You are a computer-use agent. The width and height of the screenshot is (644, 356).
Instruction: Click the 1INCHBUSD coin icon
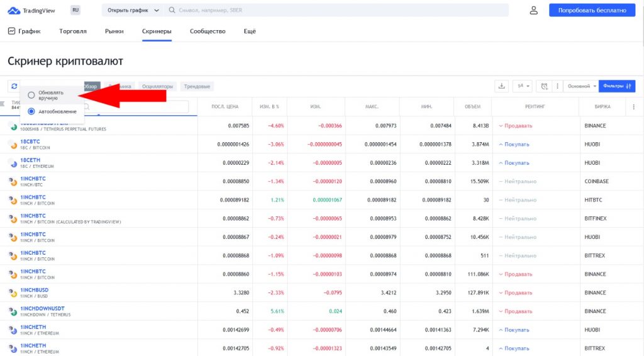pos(13,292)
